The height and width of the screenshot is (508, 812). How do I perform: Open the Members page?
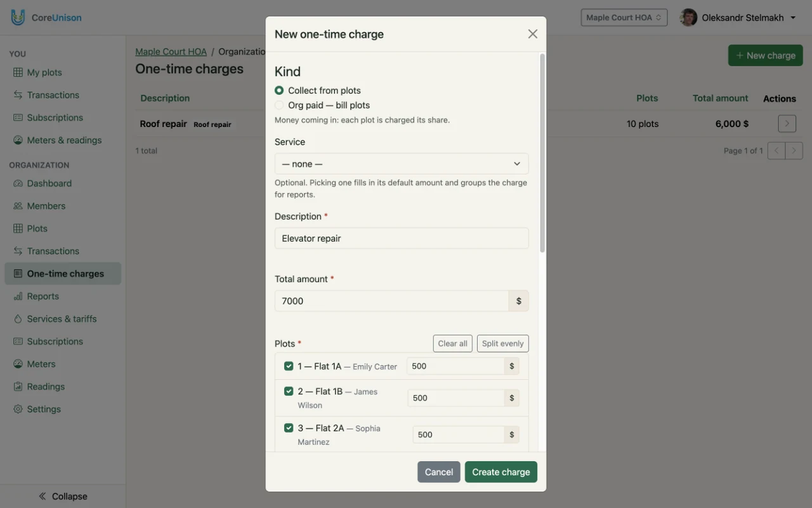click(x=63, y=206)
